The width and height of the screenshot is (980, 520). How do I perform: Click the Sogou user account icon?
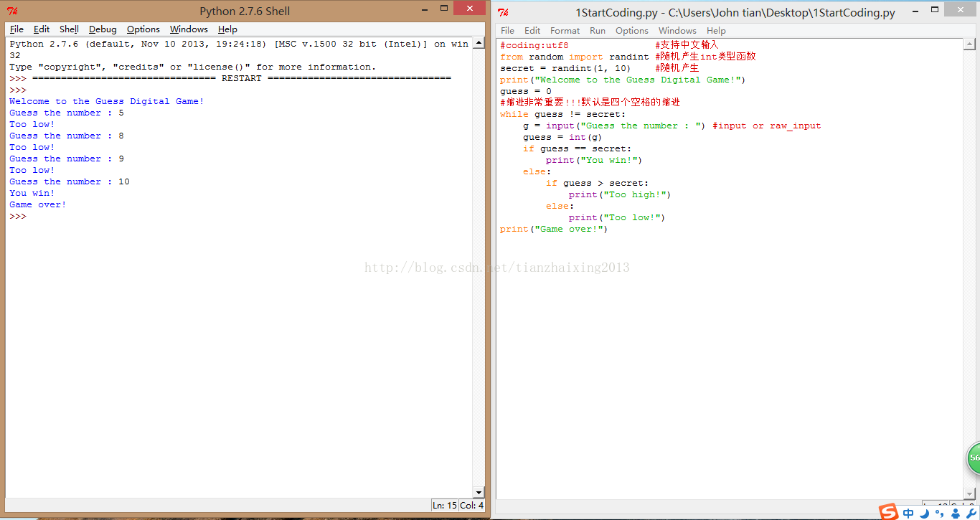coord(955,513)
